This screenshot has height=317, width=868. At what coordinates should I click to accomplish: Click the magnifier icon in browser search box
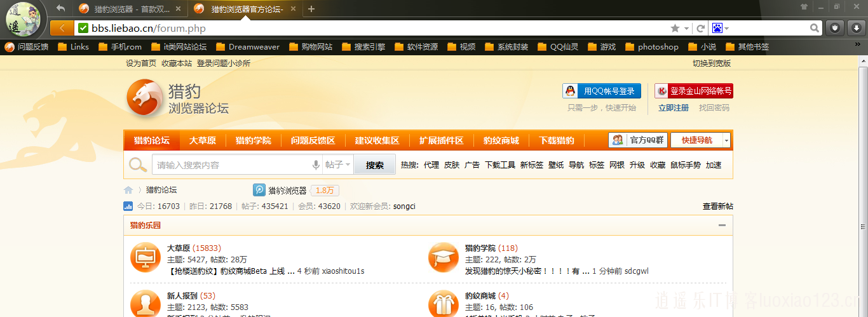tap(815, 28)
